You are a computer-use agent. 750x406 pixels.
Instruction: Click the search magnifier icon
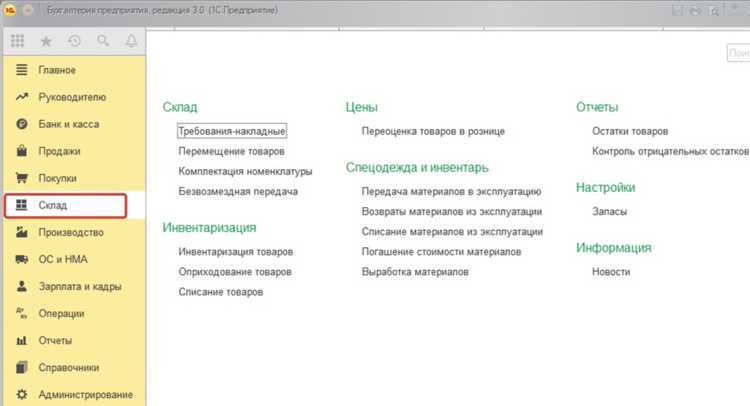[103, 41]
